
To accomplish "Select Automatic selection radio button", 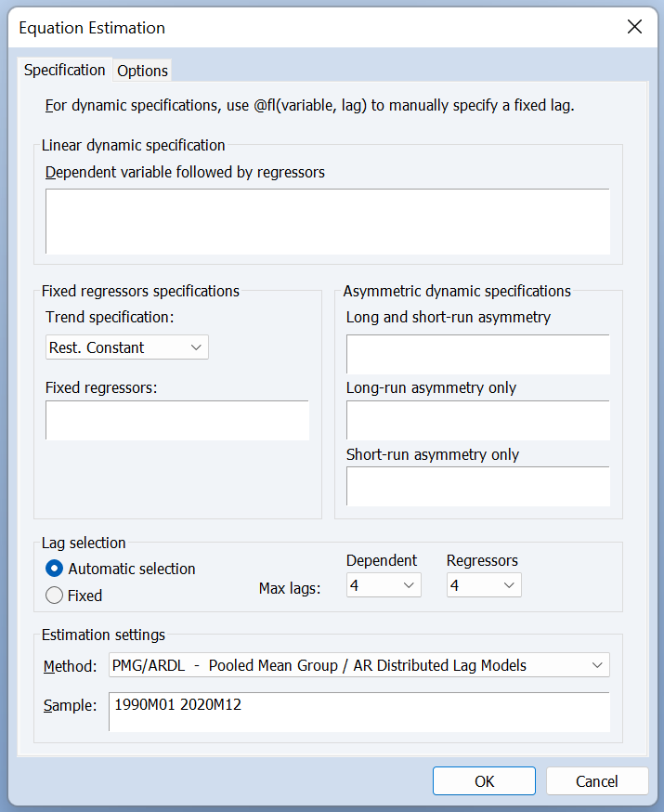I will [55, 569].
